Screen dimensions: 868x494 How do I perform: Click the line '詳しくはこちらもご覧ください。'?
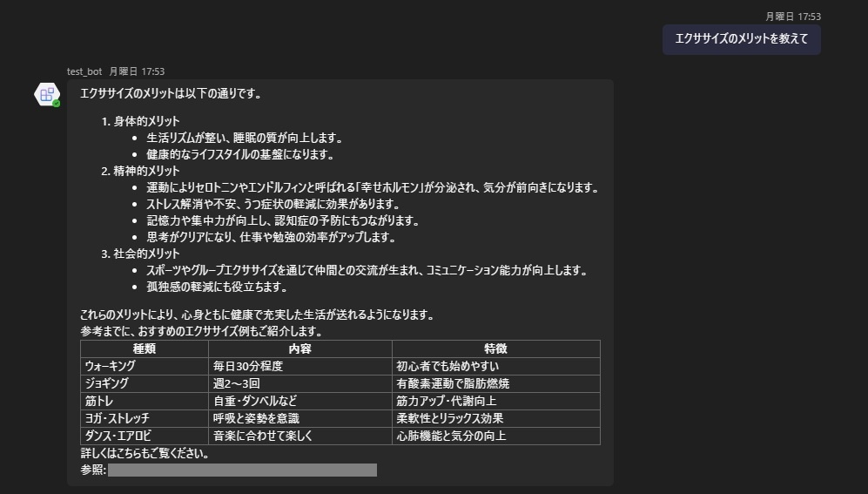pyautogui.click(x=145, y=454)
